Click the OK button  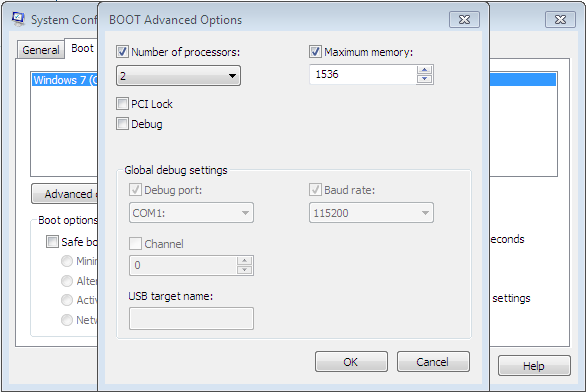pos(351,362)
